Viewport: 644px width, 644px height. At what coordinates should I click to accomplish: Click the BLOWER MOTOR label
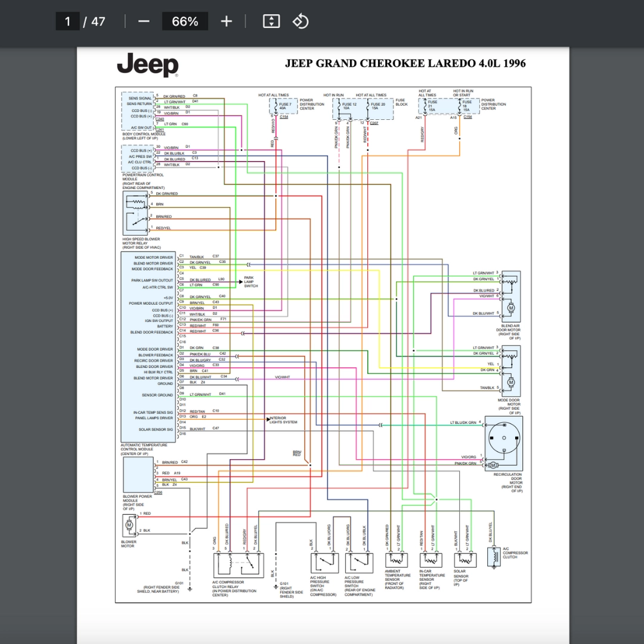pyautogui.click(x=129, y=544)
